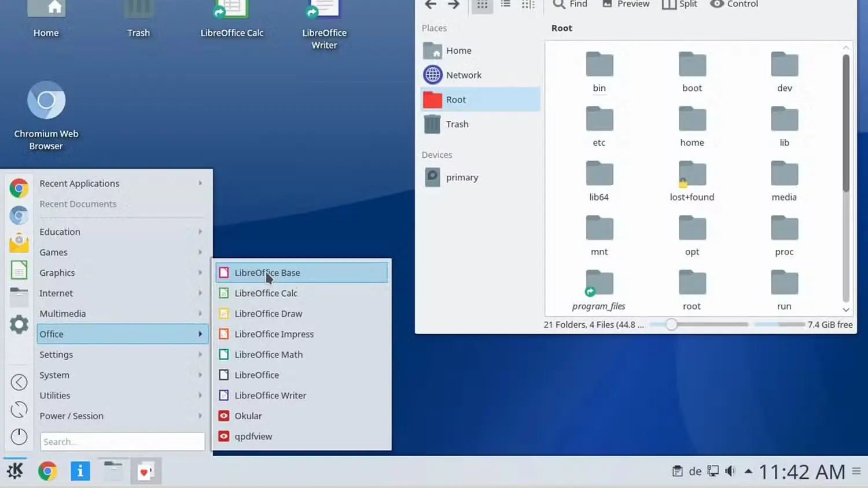Open the Control menu in file manager
868x488 pixels.
(x=734, y=4)
